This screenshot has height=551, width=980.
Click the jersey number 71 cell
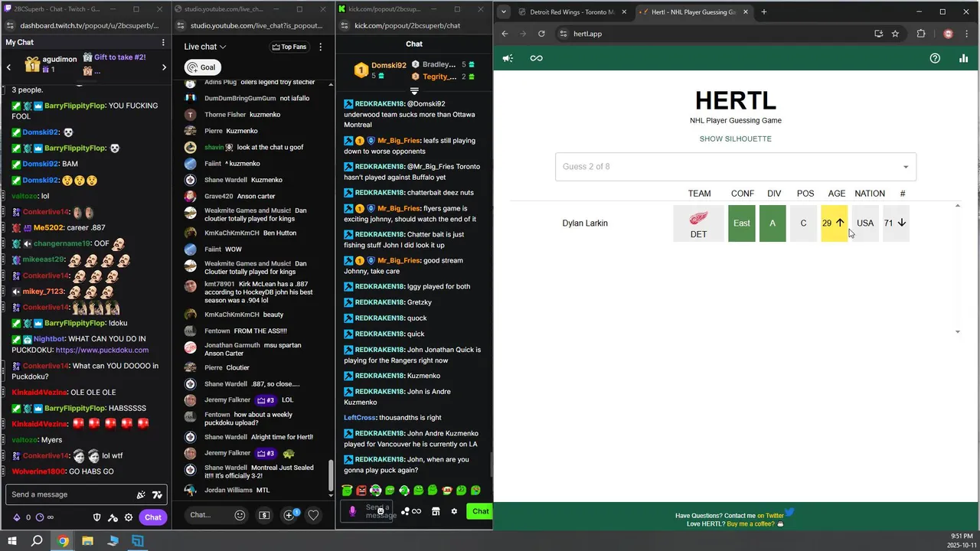pos(895,223)
